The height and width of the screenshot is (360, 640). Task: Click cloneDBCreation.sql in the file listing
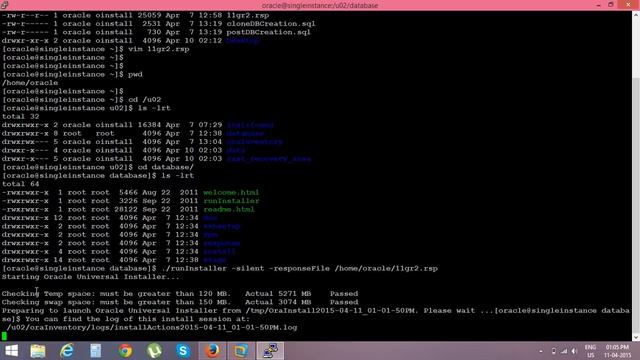click(271, 24)
